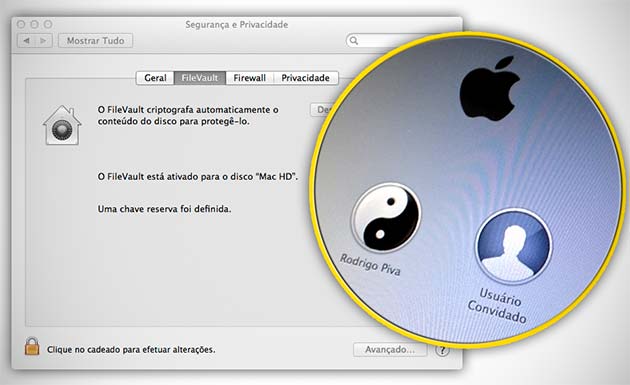This screenshot has width=630, height=385.
Task: Click the Segurança e Privacidade window title
Action: point(237,25)
